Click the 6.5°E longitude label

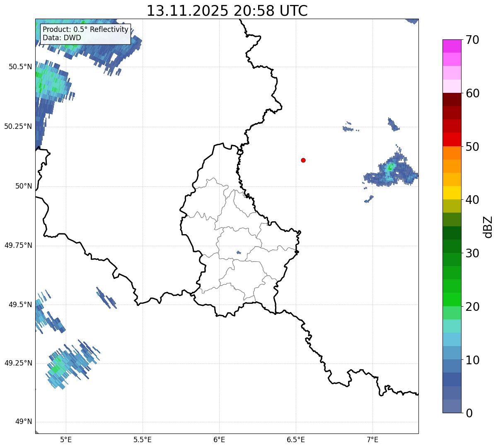(296, 439)
